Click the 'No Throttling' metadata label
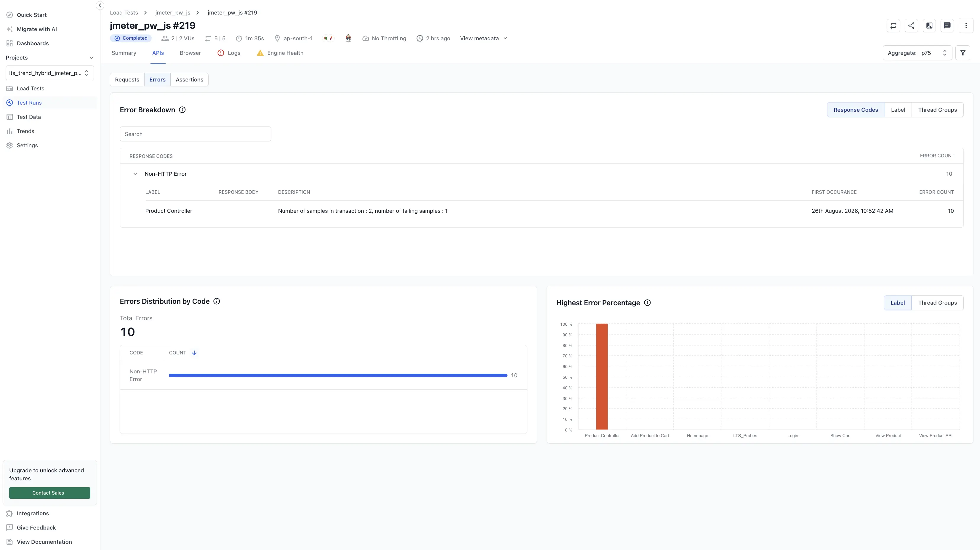 pos(389,39)
